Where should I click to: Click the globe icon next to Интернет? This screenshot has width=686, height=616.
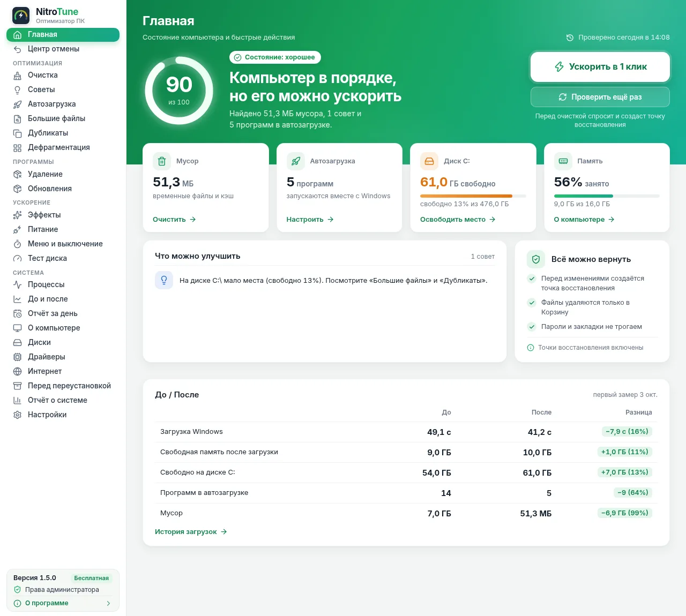click(17, 371)
